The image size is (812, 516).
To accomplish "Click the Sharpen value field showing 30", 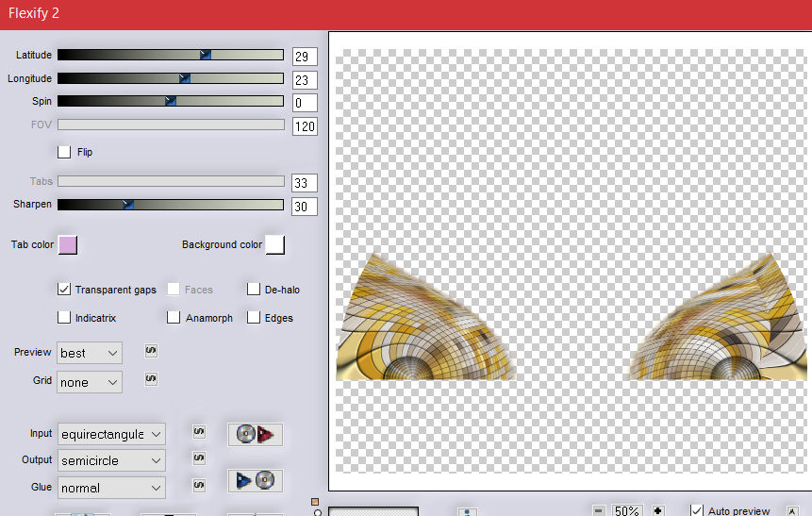I will click(305, 207).
